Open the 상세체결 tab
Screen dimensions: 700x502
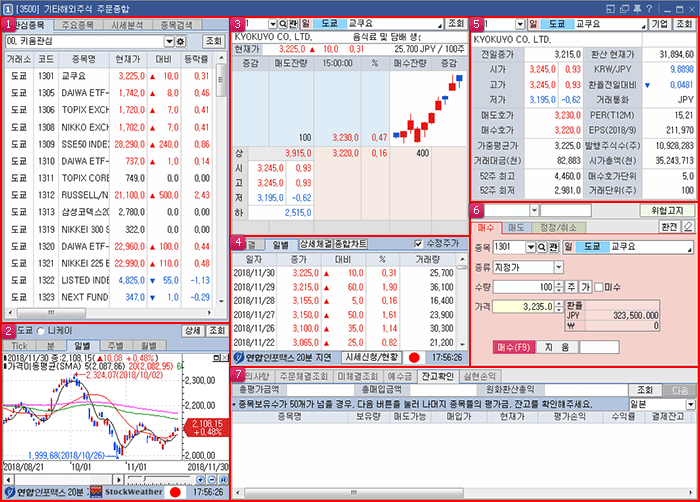point(316,244)
